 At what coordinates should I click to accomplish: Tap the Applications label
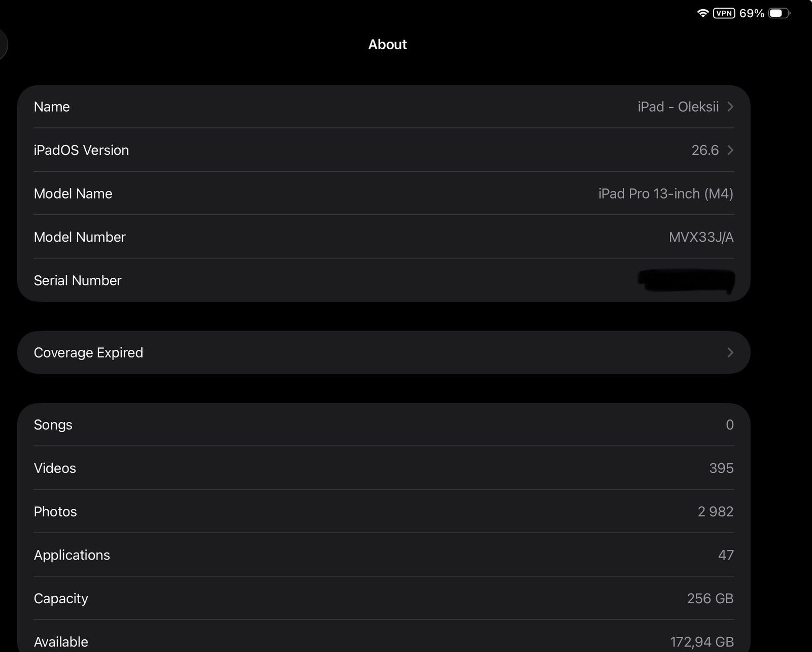tap(72, 555)
